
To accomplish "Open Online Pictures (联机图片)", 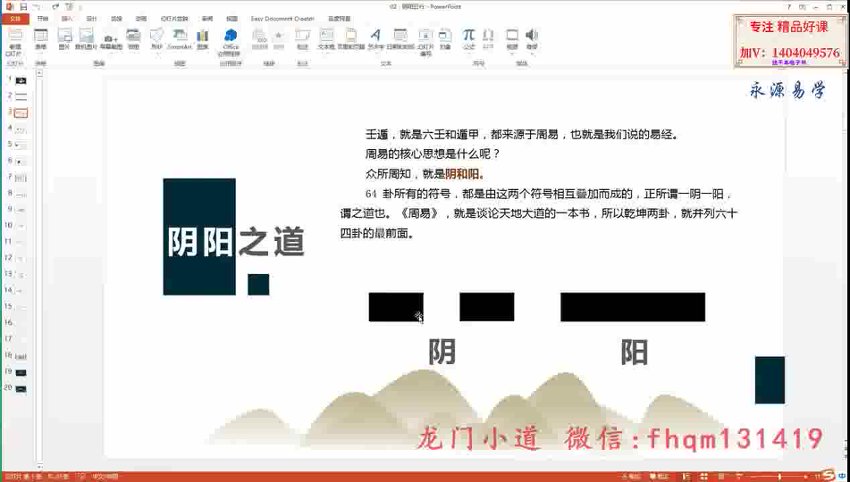I will [86, 39].
